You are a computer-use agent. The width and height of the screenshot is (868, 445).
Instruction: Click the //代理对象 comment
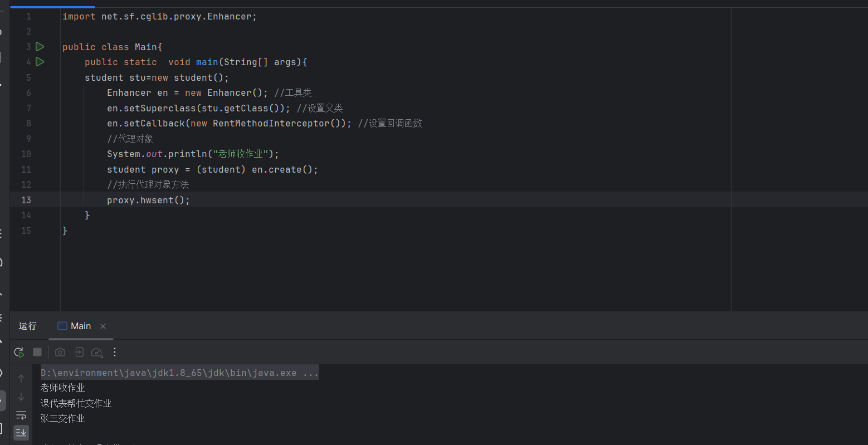(x=130, y=139)
